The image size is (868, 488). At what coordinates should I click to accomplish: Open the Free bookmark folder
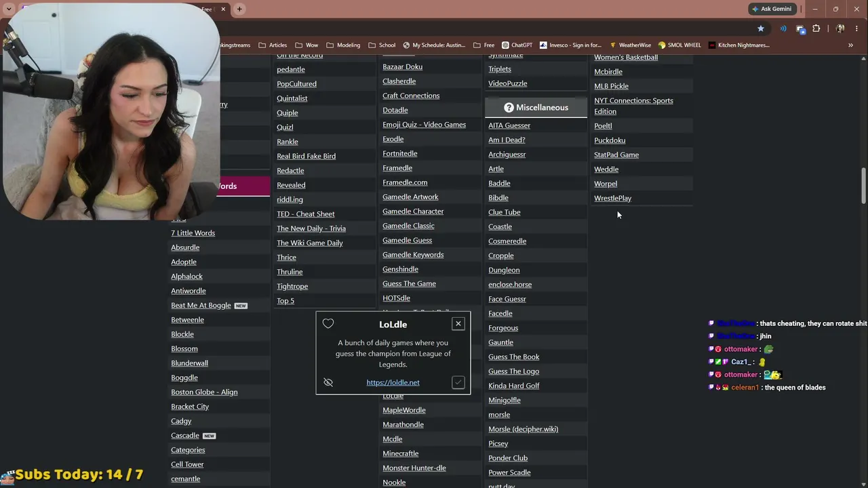(x=484, y=45)
